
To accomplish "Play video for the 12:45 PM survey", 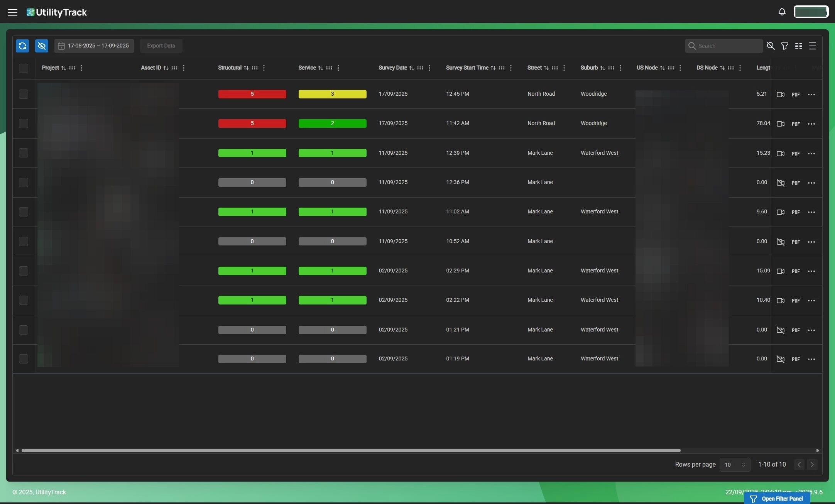I will pos(780,95).
